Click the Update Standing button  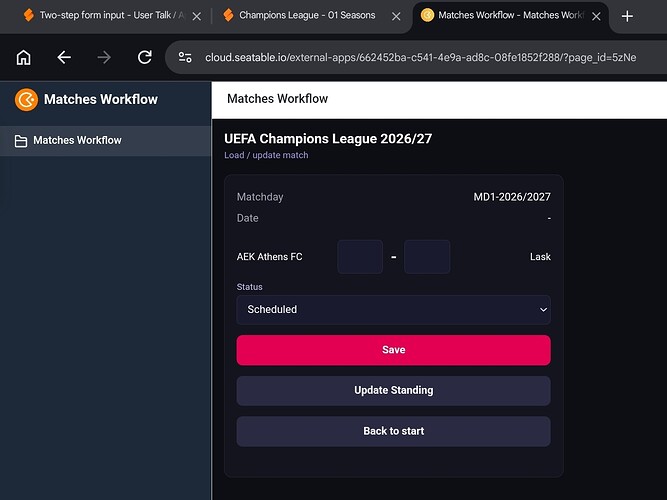pyautogui.click(x=393, y=391)
